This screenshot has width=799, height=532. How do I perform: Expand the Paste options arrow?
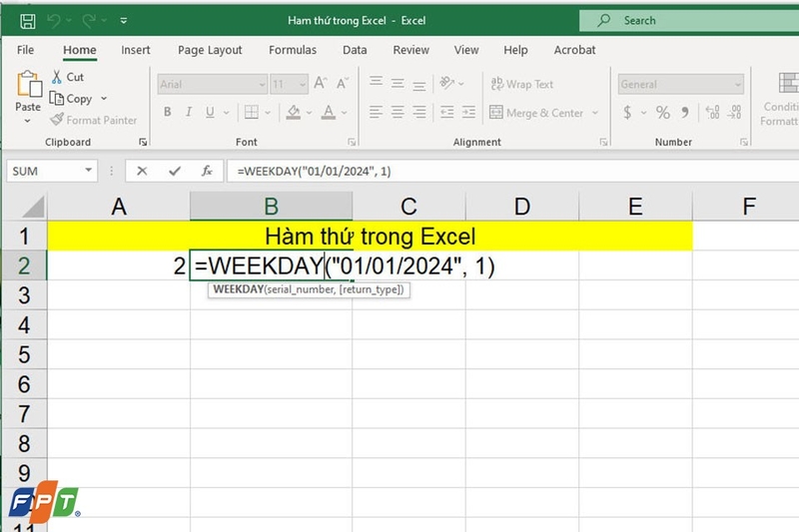click(28, 121)
